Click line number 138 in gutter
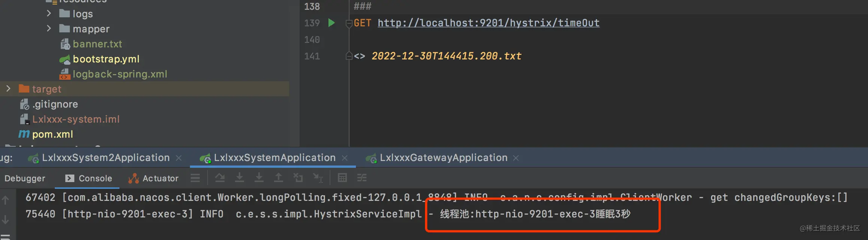The width and height of the screenshot is (868, 240). coord(312,7)
